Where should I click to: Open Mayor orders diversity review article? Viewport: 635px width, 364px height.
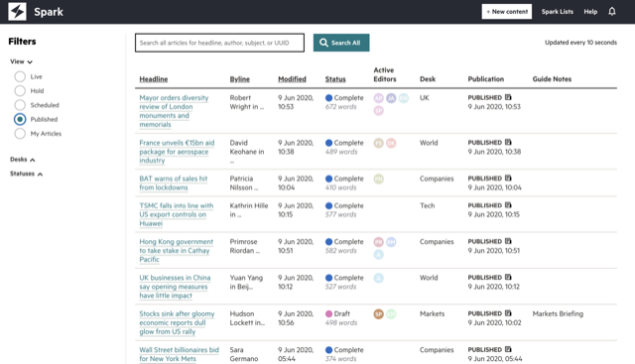[174, 111]
